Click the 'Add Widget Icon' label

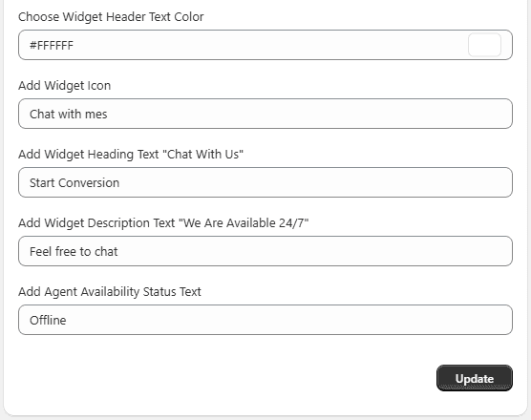pos(64,85)
